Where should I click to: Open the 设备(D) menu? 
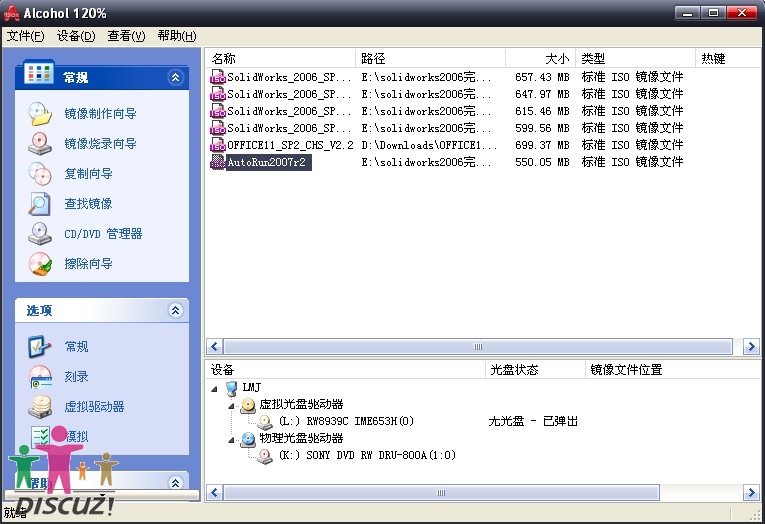76,36
